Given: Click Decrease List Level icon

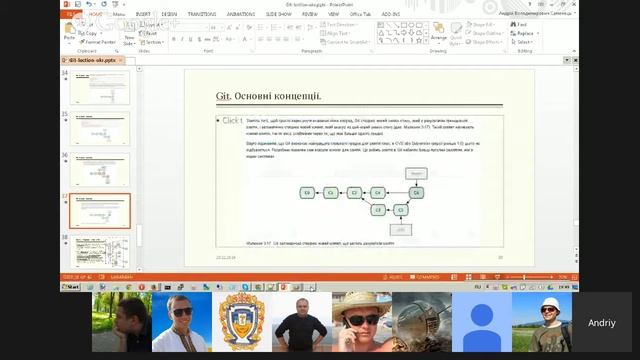Looking at the screenshot, I should point(290,27).
